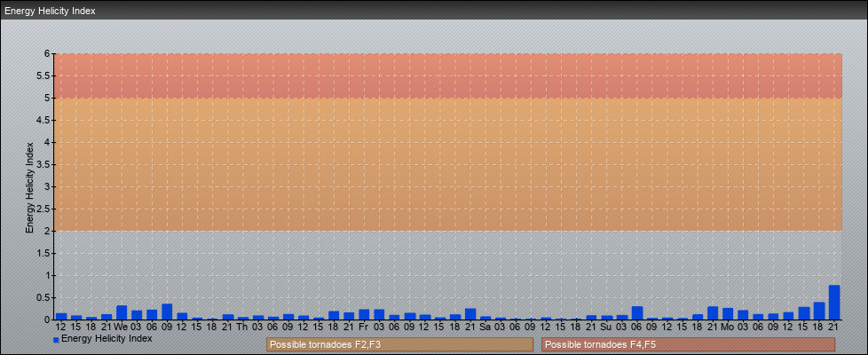Click the bar above the Sa label
Viewport: 868px width, 355px height.
point(485,318)
